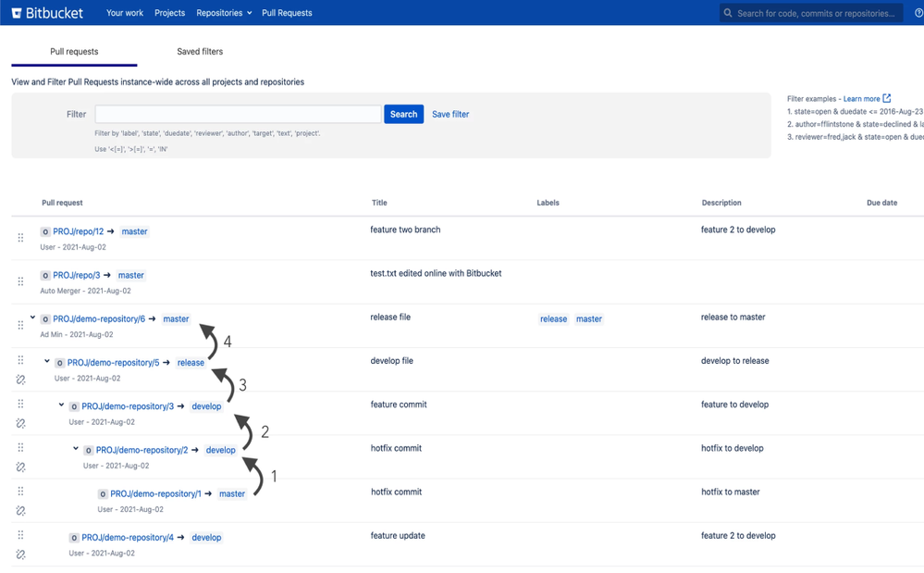Image resolution: width=924 pixels, height=573 pixels.
Task: Open the Repositories dropdown menu
Action: tap(224, 13)
